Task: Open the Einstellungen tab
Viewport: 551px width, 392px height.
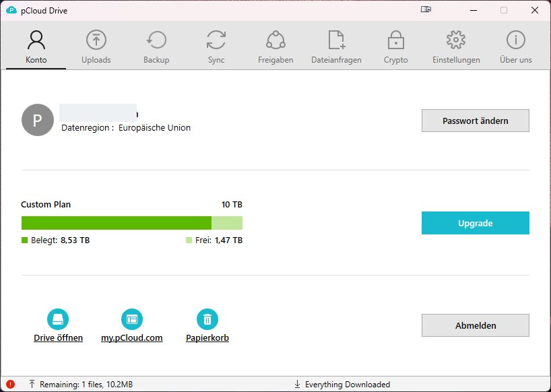Action: point(456,47)
